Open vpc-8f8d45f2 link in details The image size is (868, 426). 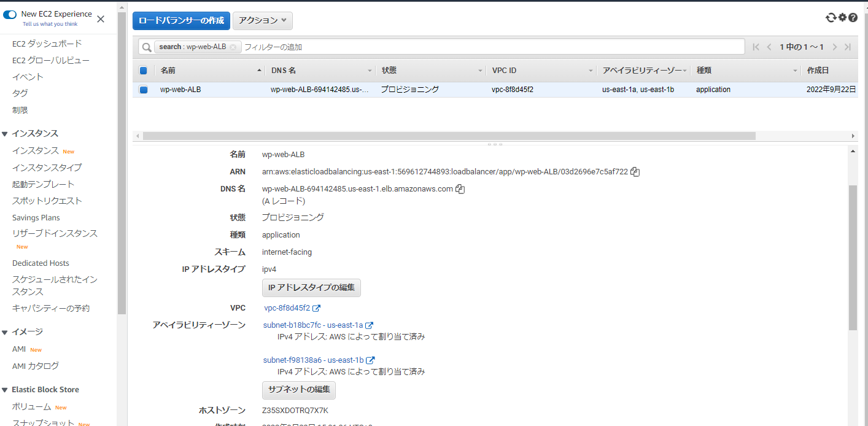coord(287,308)
